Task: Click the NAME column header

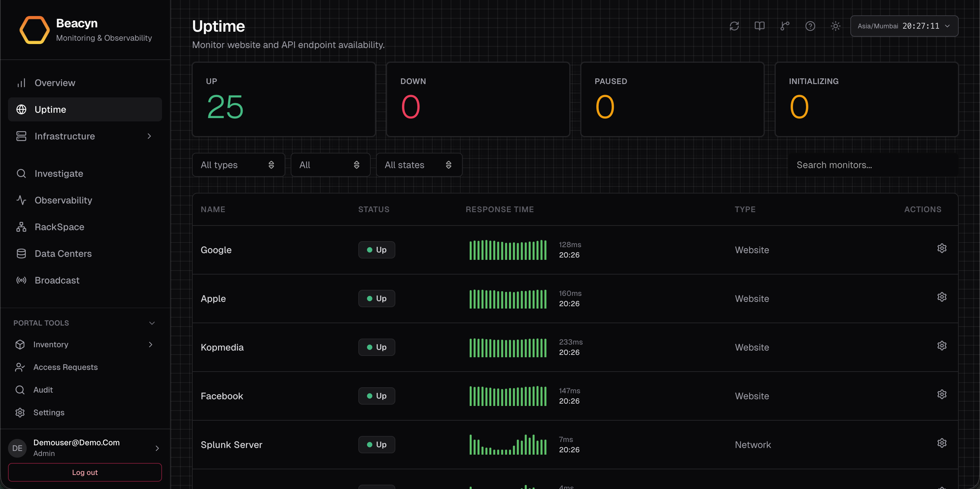Action: [213, 209]
